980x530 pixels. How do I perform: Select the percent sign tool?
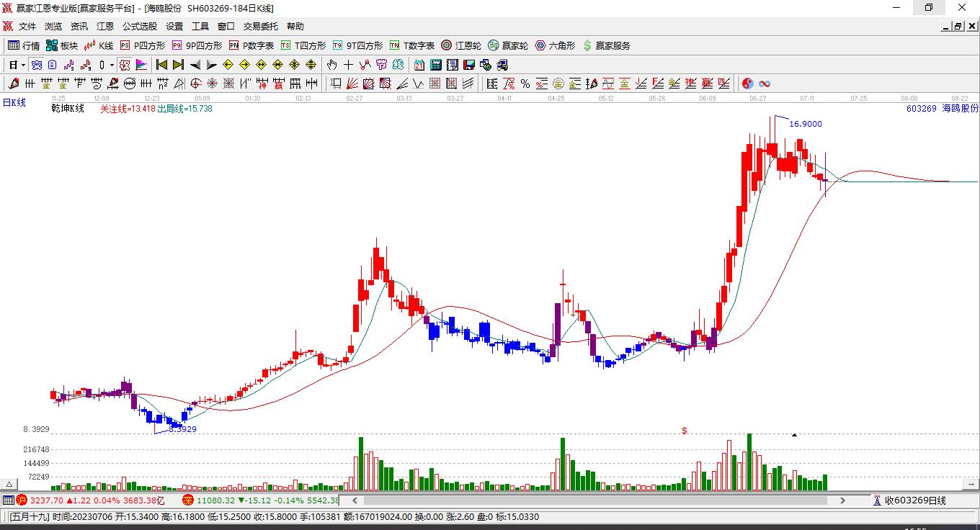tap(525, 84)
